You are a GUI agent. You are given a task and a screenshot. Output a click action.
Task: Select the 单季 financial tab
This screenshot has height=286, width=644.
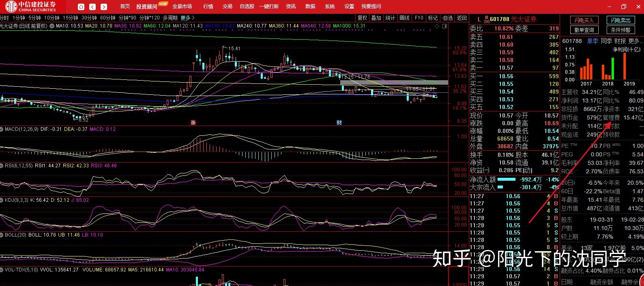tap(593, 41)
